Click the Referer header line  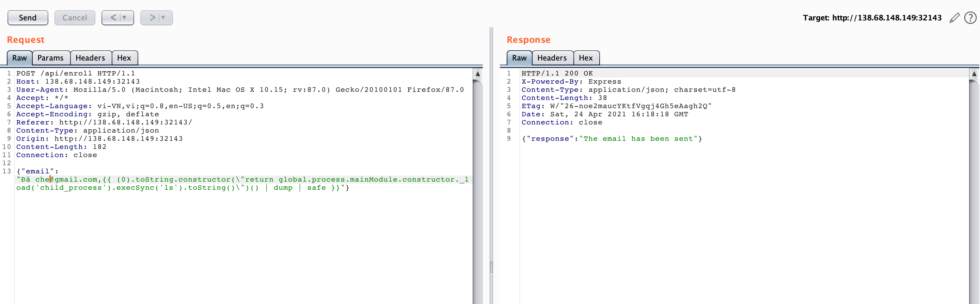pyautogui.click(x=104, y=122)
